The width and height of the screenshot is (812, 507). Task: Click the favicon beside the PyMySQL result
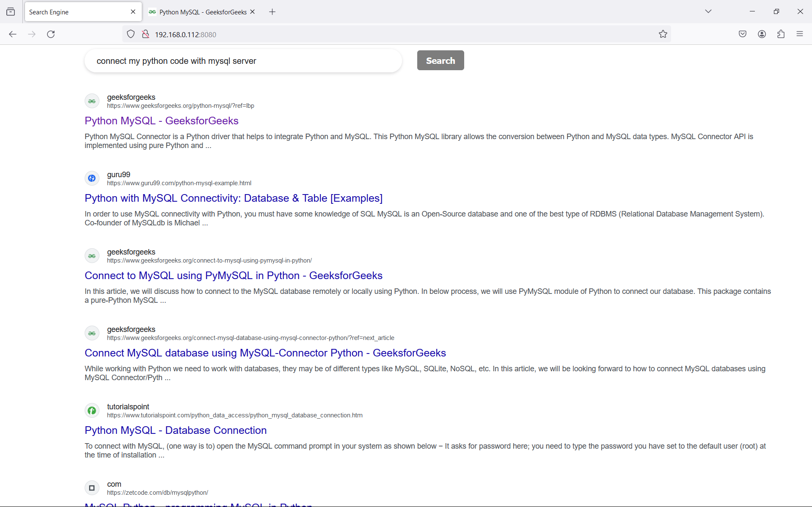click(x=92, y=256)
